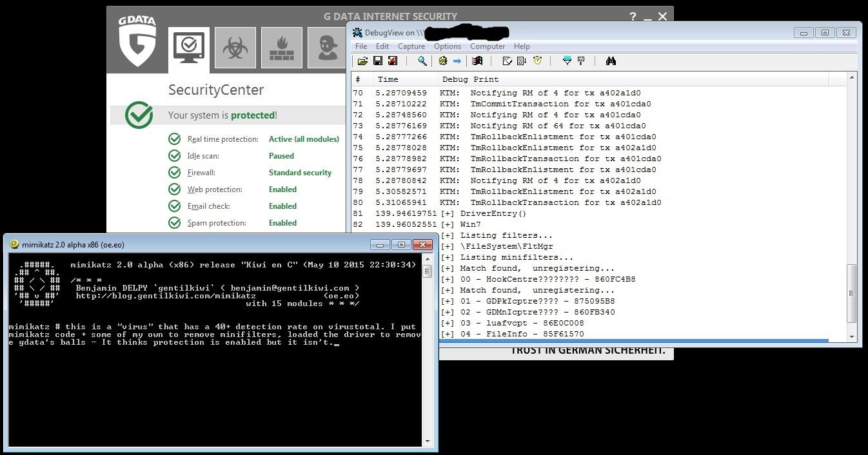Click the # column header in DebugView
Image resolution: width=868 pixels, height=455 pixels.
pos(362,79)
